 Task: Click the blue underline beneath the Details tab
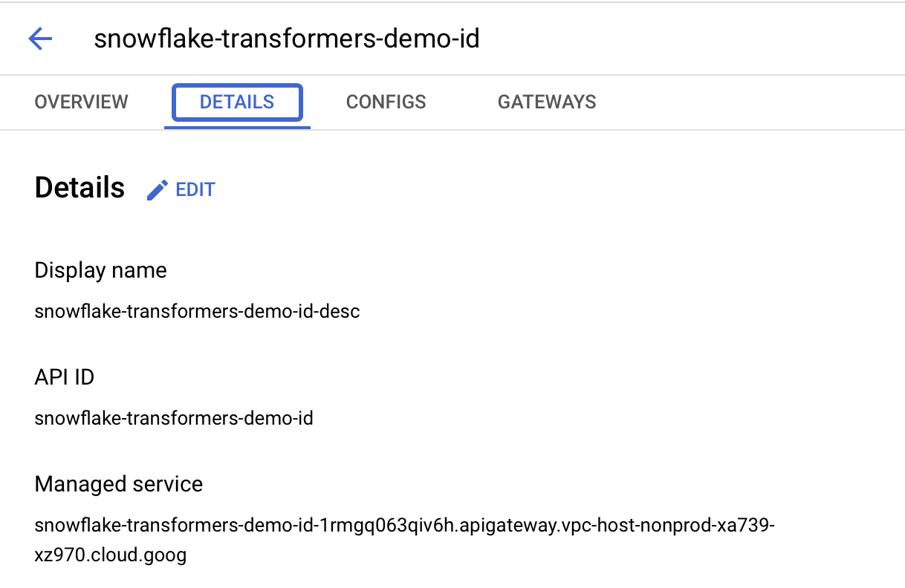237,126
